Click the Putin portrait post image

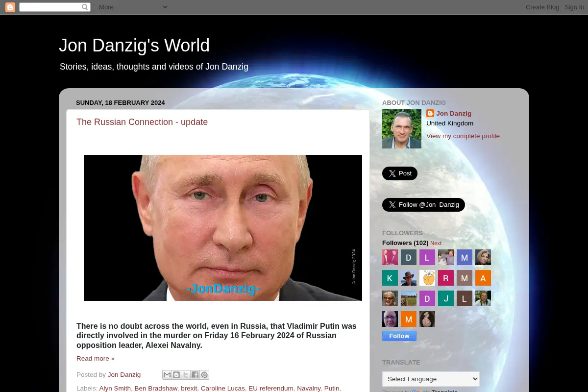[223, 228]
